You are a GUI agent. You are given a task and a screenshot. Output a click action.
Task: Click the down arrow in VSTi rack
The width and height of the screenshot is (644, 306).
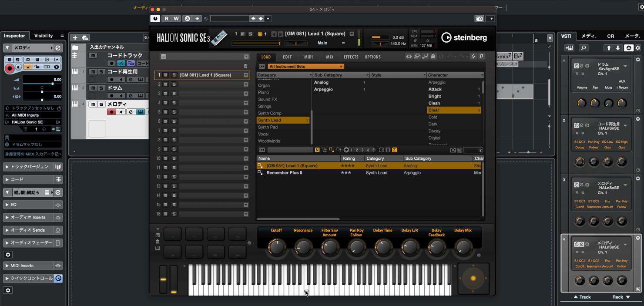pos(618,48)
